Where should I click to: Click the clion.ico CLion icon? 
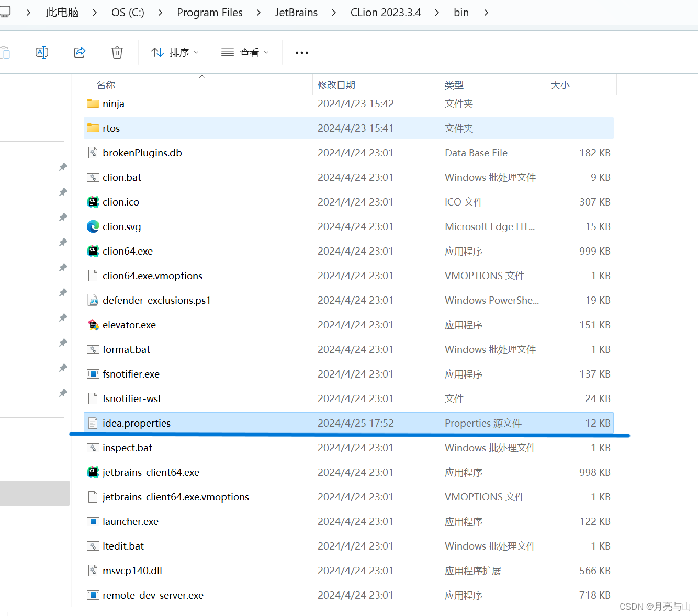pyautogui.click(x=93, y=202)
